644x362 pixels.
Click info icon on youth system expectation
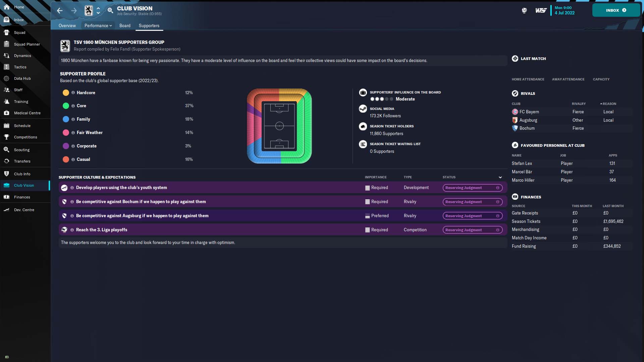[72, 188]
